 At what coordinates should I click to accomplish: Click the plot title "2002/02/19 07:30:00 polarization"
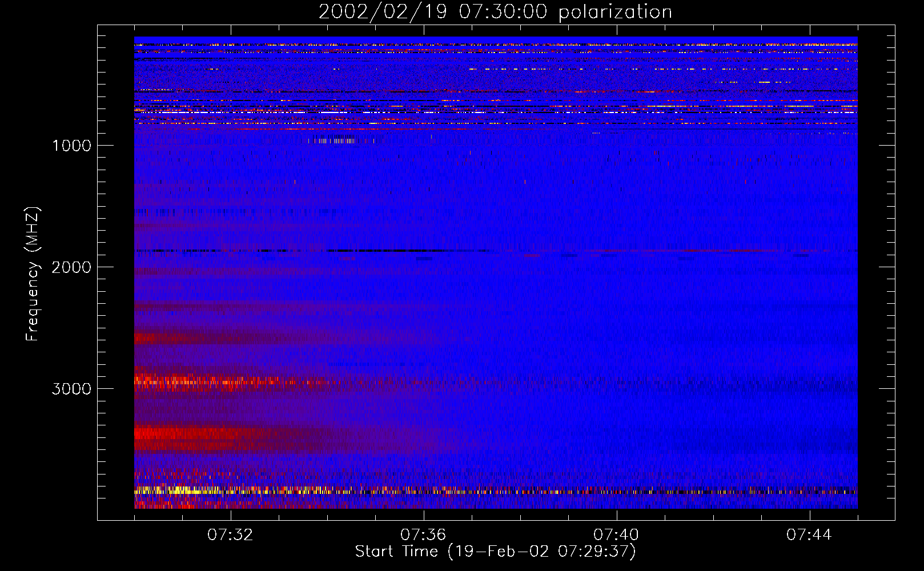(x=495, y=12)
